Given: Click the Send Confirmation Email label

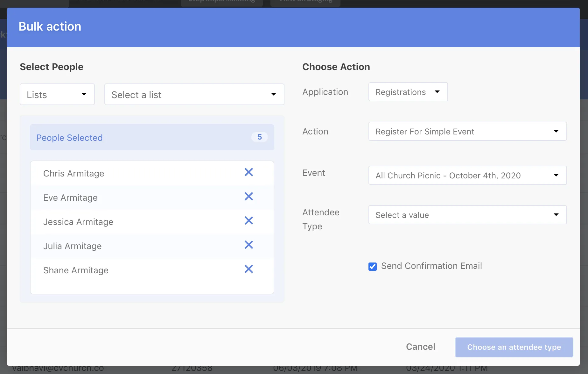Looking at the screenshot, I should point(431,266).
